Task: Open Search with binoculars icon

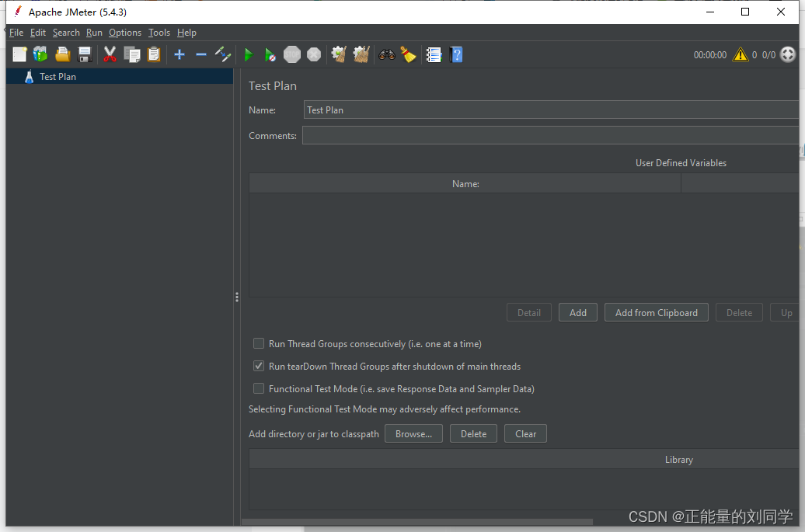Action: click(x=387, y=54)
